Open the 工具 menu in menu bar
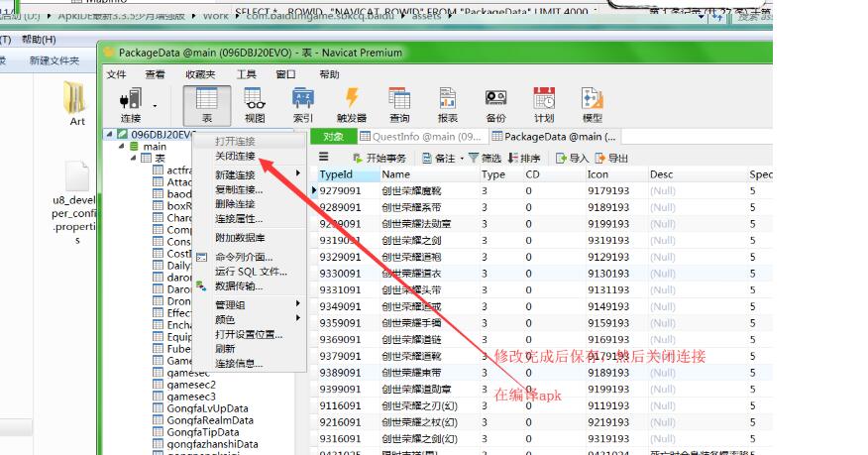868x455 pixels. 246,74
